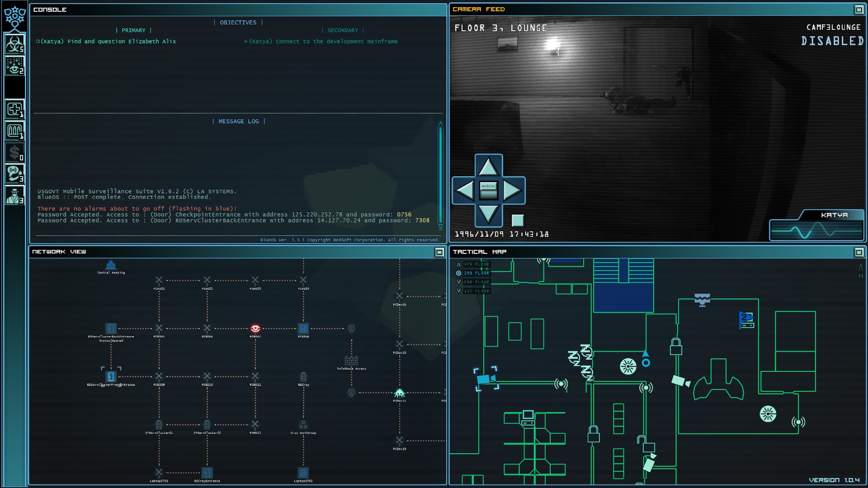Open the KATYA vitals monitor panel

click(x=817, y=225)
